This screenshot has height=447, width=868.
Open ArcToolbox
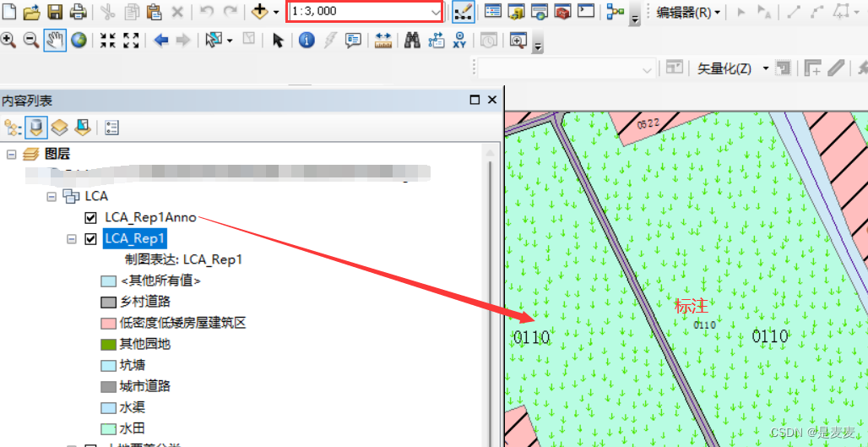[x=562, y=11]
